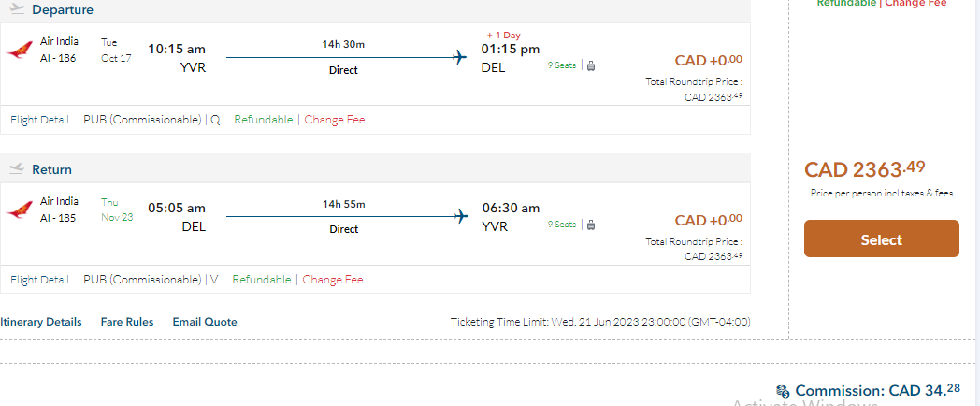Click the Departure plane takeoff icon
Viewport: 980px width, 406px height.
(x=16, y=9)
